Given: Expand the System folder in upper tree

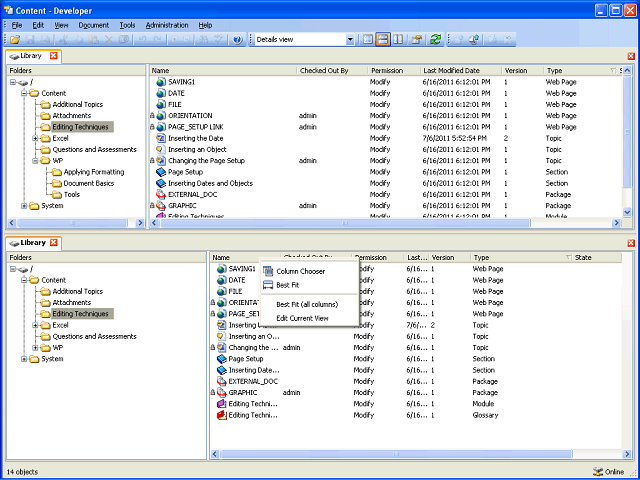Looking at the screenshot, I should (x=24, y=206).
